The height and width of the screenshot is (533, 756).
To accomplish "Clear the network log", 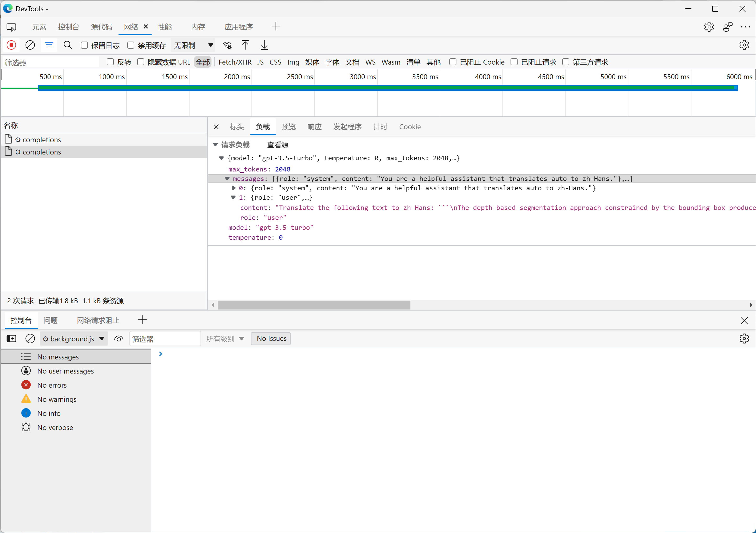I will [30, 45].
